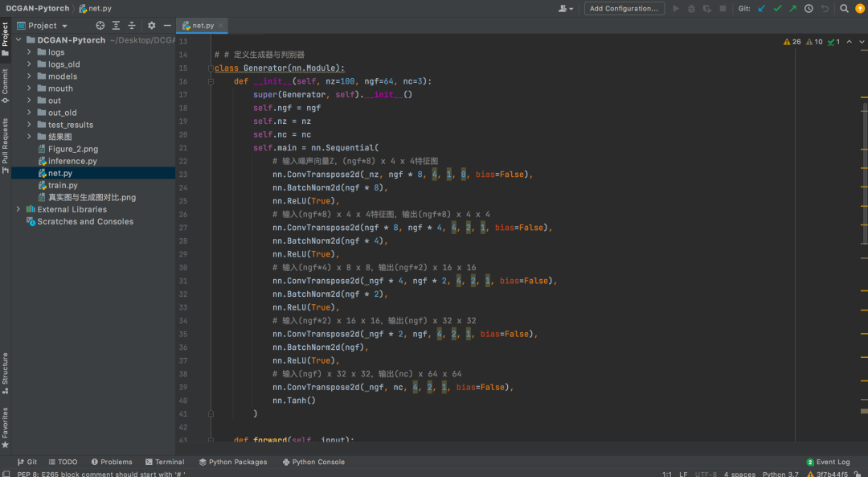The height and width of the screenshot is (477, 868).
Task: Click the DCGAN-Pytorch breadcrumb
Action: 38,8
